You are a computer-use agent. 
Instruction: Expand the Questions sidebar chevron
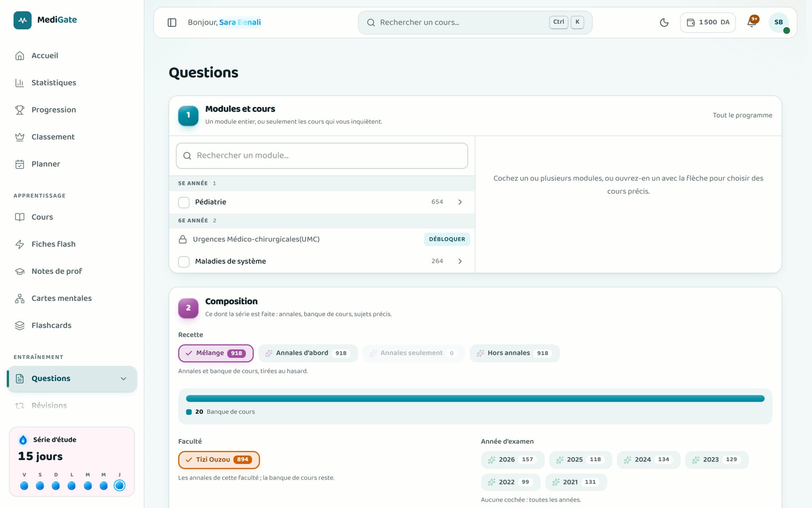[x=123, y=378]
